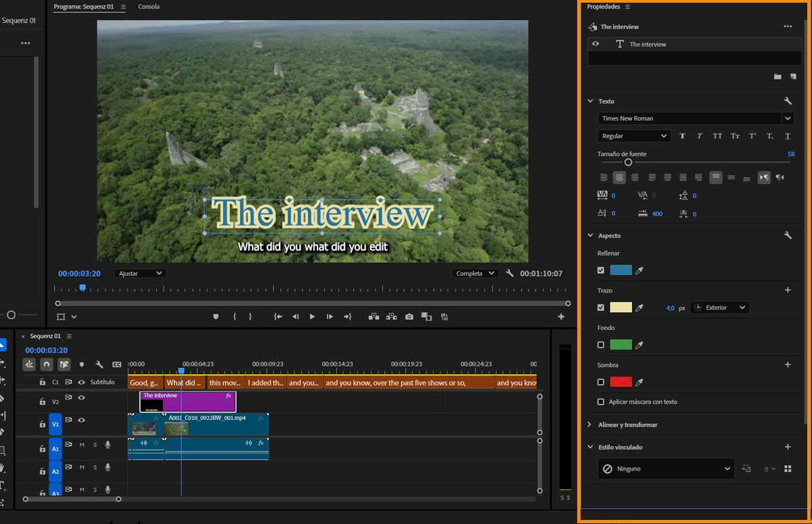This screenshot has width=812, height=524.
Task: Open the wrench settings in Texto section
Action: (x=788, y=101)
